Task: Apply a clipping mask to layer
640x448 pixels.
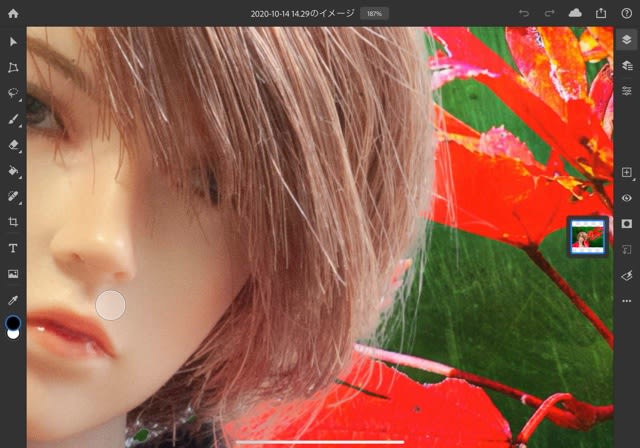Action: 627,249
